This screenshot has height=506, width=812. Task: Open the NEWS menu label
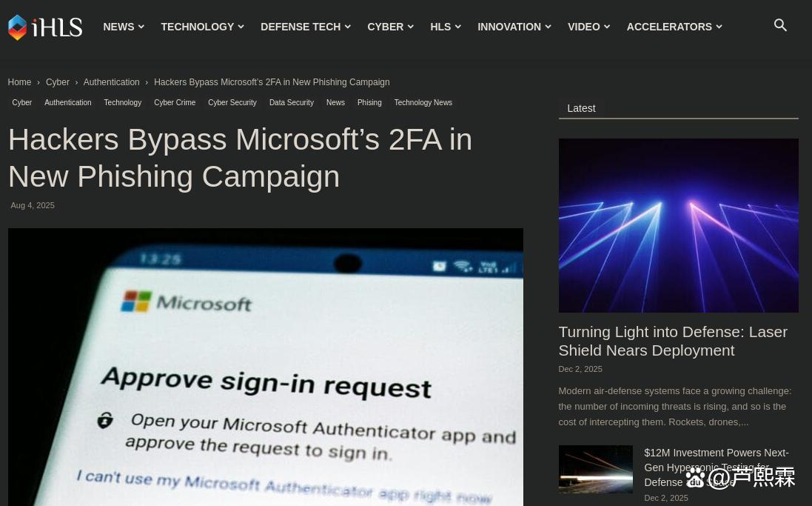point(118,27)
